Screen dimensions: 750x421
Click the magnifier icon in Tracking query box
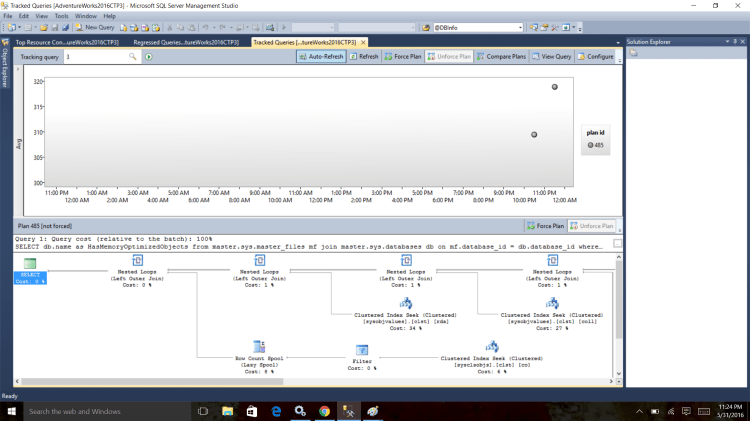(133, 57)
